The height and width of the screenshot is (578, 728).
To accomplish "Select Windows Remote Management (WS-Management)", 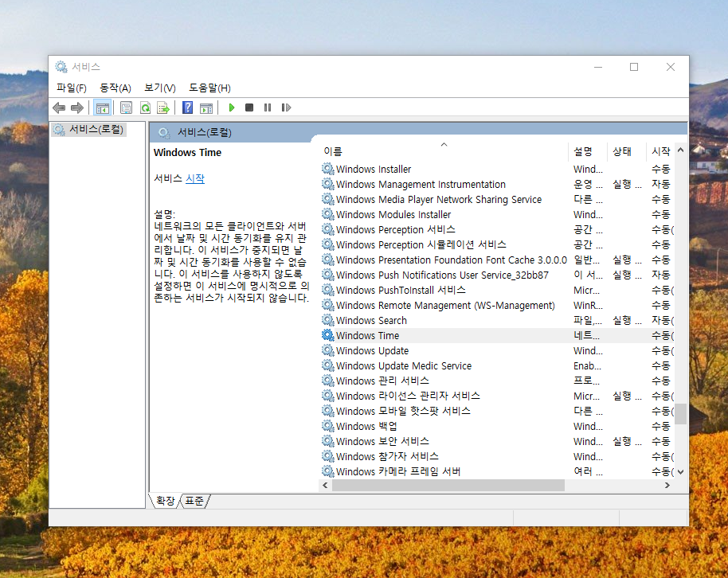I will click(x=497, y=305).
